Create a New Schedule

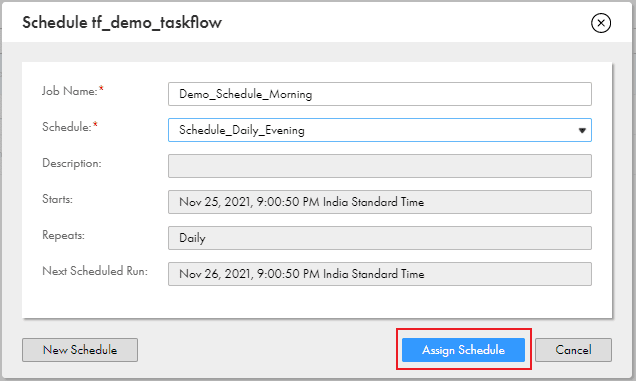pyautogui.click(x=80, y=350)
